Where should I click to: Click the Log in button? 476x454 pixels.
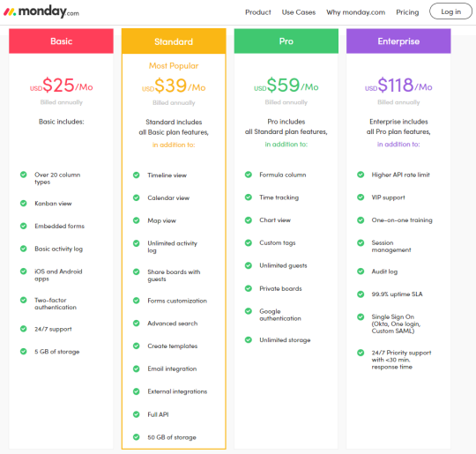tap(450, 11)
